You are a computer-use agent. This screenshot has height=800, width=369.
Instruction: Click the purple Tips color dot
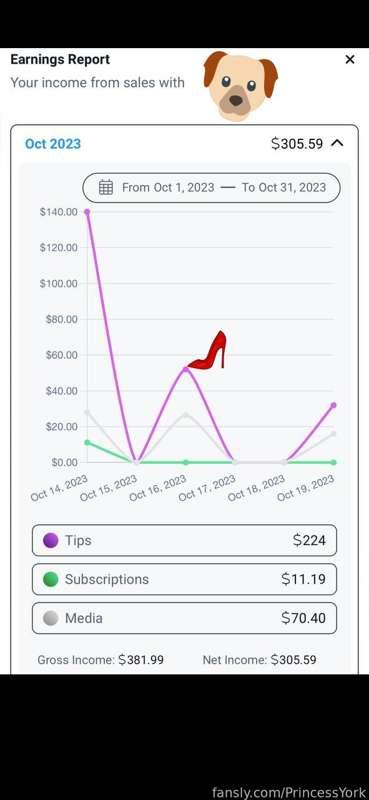tap(51, 540)
